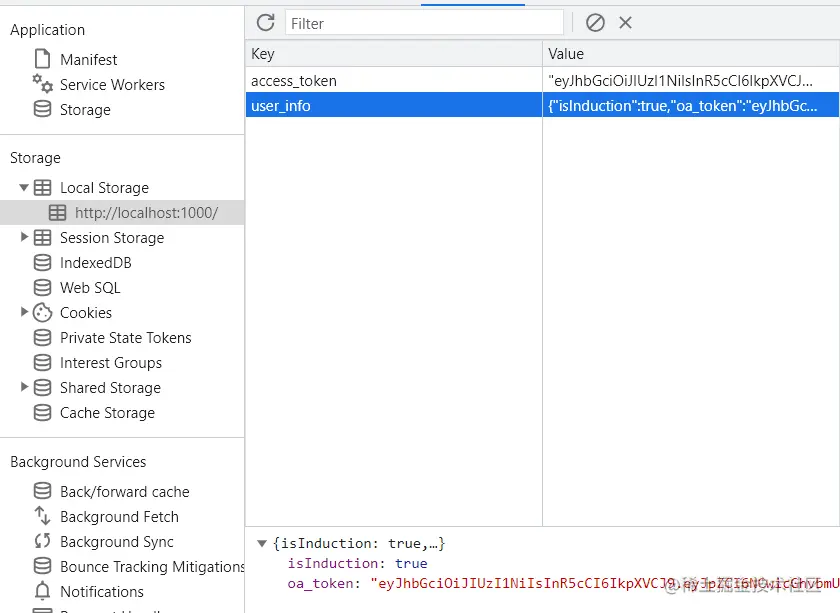Expand the Session Storage tree
The image size is (840, 613).
pyautogui.click(x=24, y=237)
